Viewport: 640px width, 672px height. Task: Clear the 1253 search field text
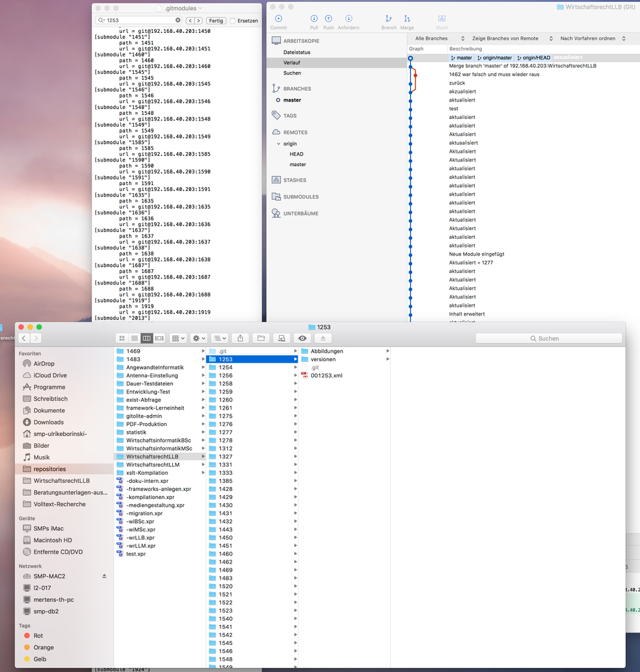177,20
